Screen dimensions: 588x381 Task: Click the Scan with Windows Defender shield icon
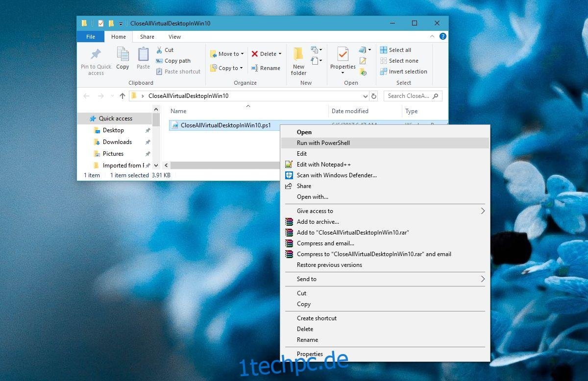[289, 175]
